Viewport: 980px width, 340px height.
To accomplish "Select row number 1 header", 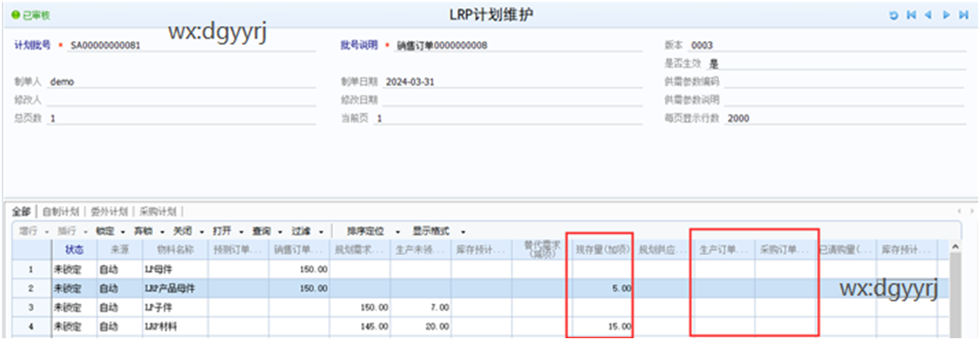I will tap(32, 269).
